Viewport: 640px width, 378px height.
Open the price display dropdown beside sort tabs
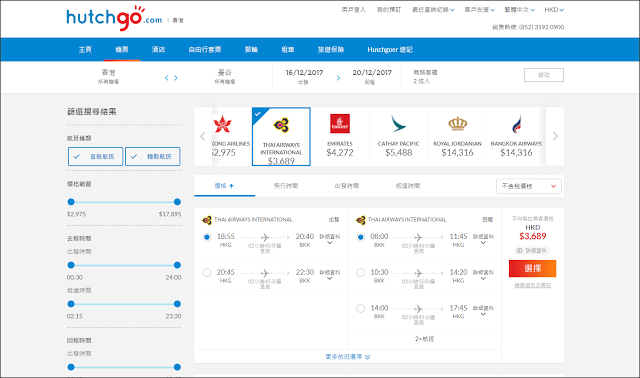tap(529, 186)
